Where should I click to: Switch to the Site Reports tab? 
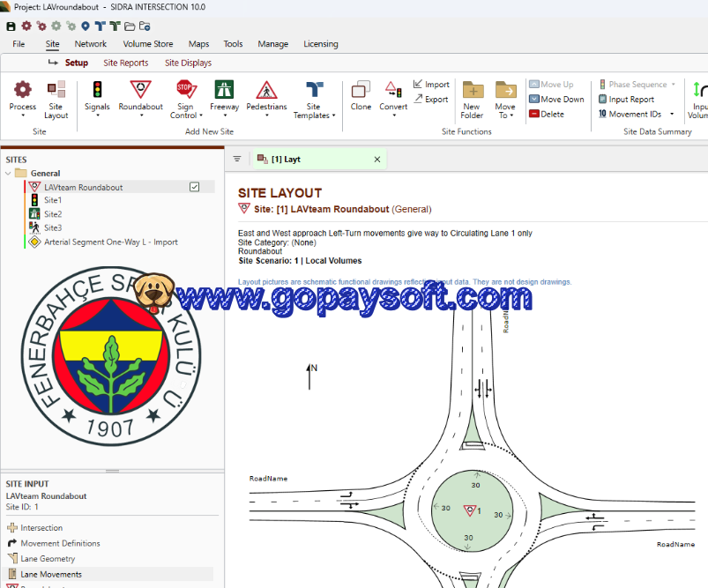[125, 63]
